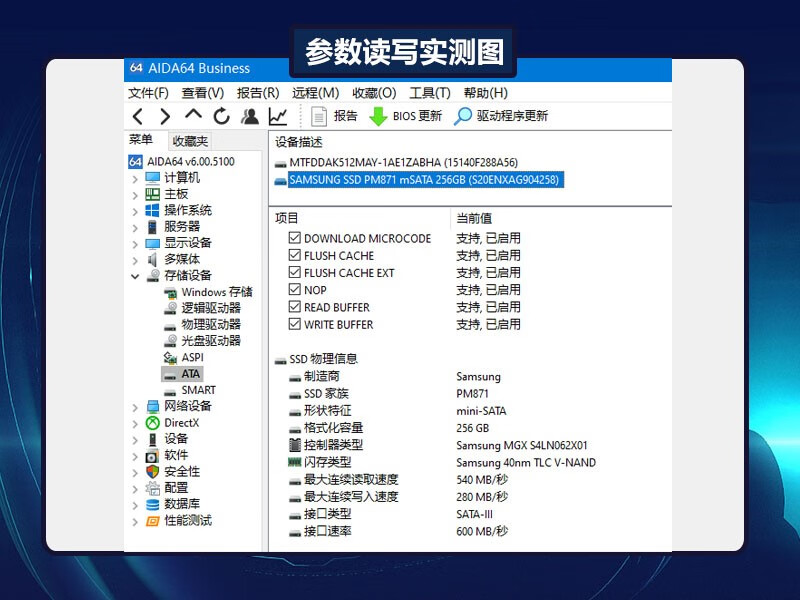Open the 查看(V) menu
The width and height of the screenshot is (800, 600).
pos(203,93)
